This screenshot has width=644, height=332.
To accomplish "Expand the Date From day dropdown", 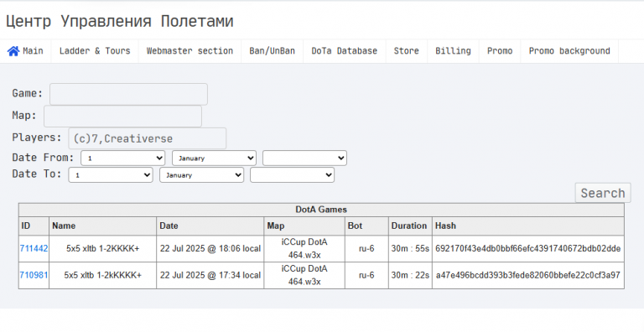I will 122,158.
